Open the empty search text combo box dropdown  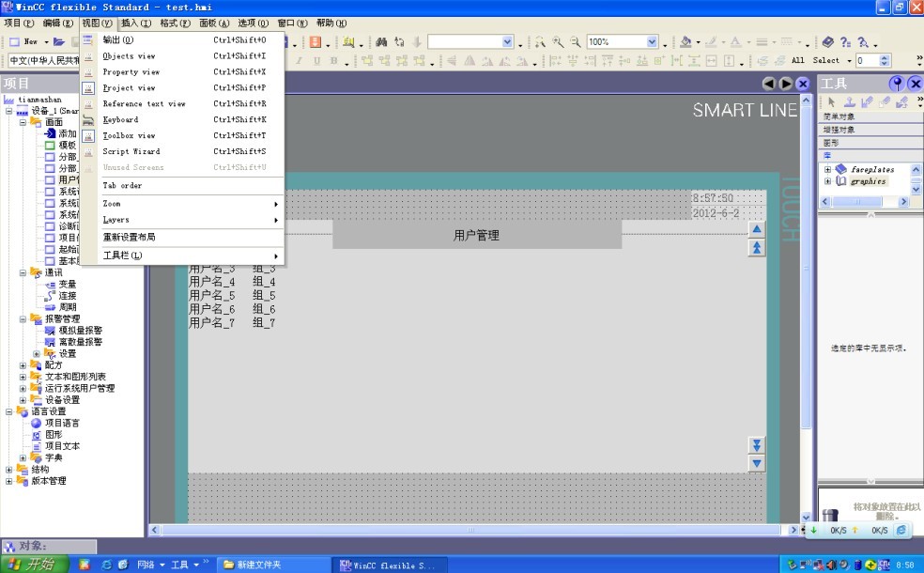click(x=507, y=42)
